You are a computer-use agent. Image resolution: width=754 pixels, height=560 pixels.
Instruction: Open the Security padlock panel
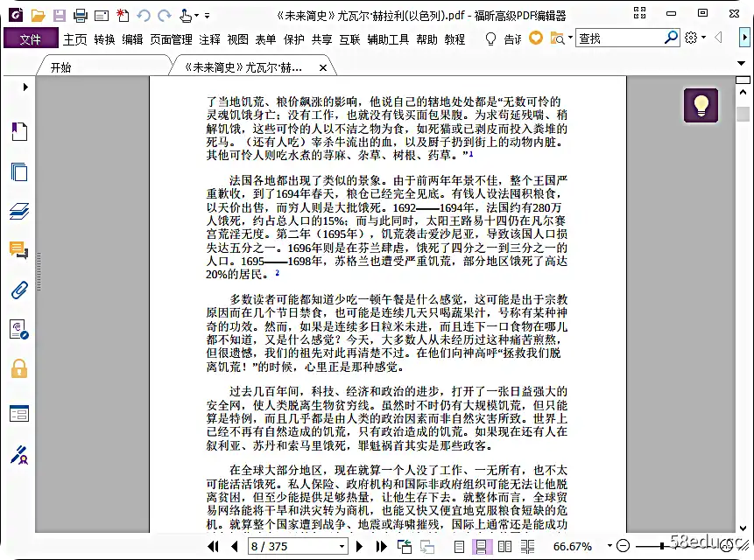19,369
